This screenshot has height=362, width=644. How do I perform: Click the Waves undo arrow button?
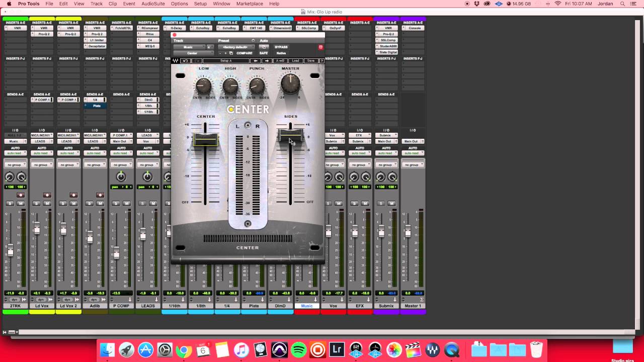point(185,61)
